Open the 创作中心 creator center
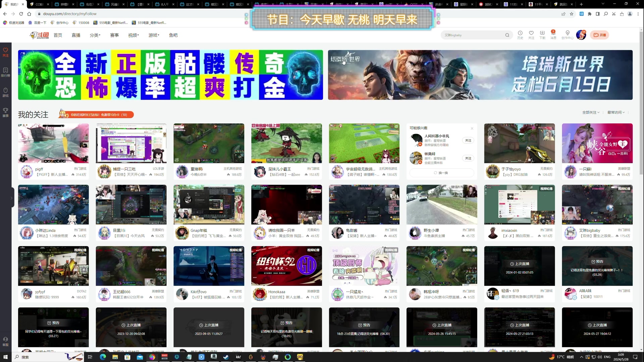The height and width of the screenshot is (362, 644). (567, 35)
